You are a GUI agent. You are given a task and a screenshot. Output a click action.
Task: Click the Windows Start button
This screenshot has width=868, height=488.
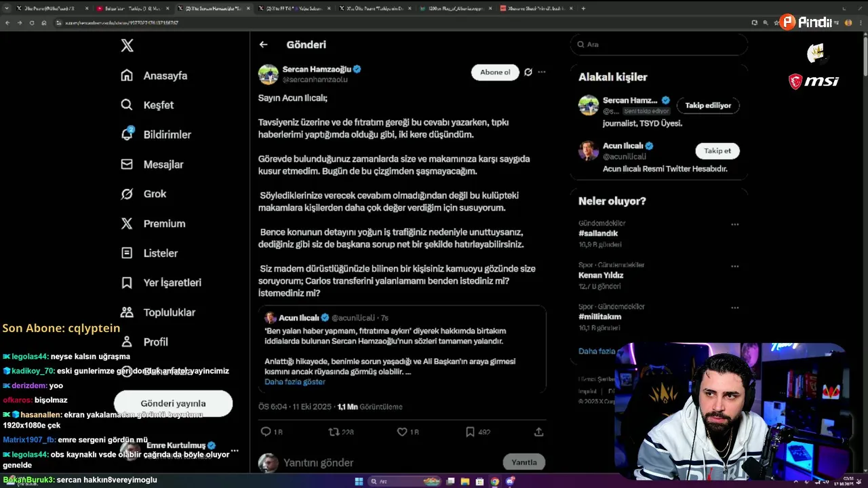(359, 481)
